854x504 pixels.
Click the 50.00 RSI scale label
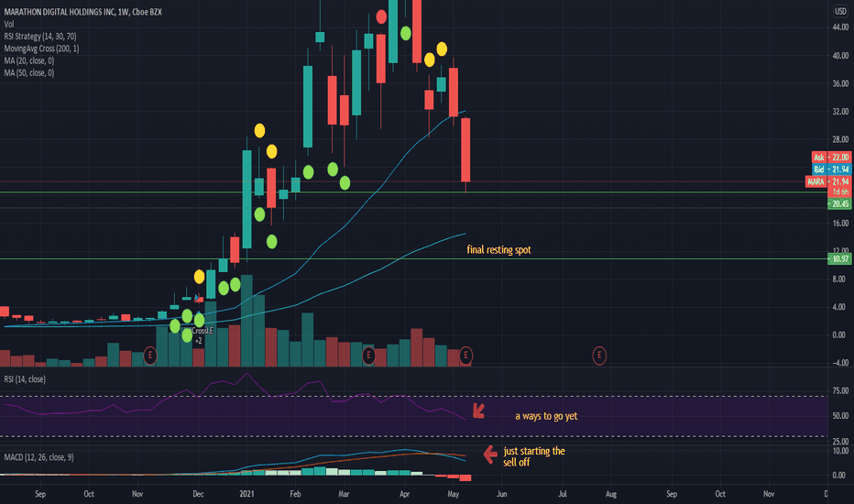tap(840, 416)
